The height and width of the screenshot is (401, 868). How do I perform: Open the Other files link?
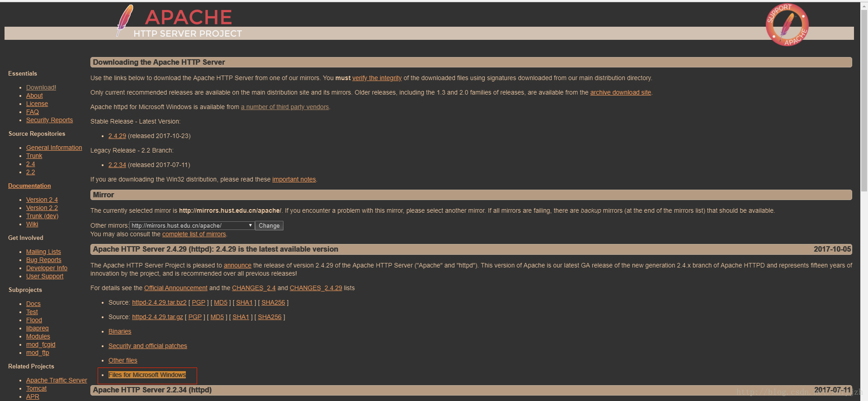123,360
